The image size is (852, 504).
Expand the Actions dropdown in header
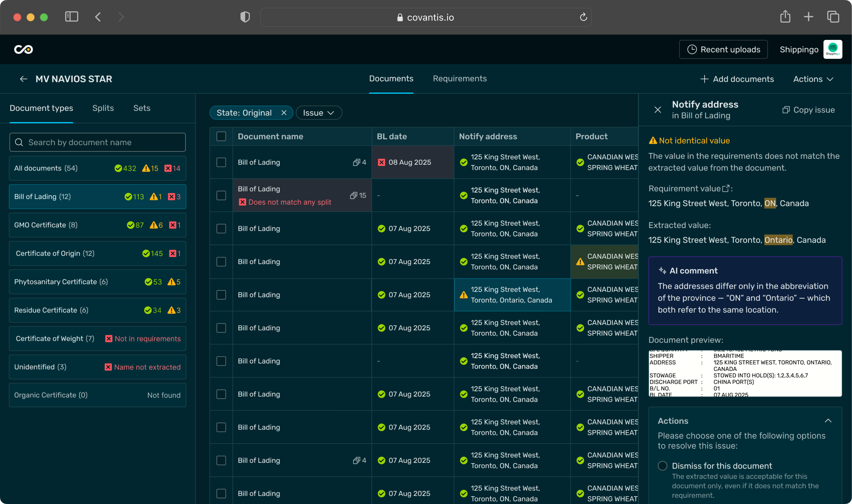pos(813,79)
